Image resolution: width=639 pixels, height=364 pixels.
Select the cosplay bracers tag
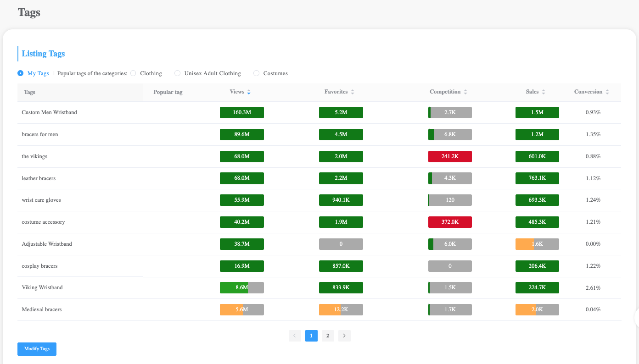tap(39, 266)
